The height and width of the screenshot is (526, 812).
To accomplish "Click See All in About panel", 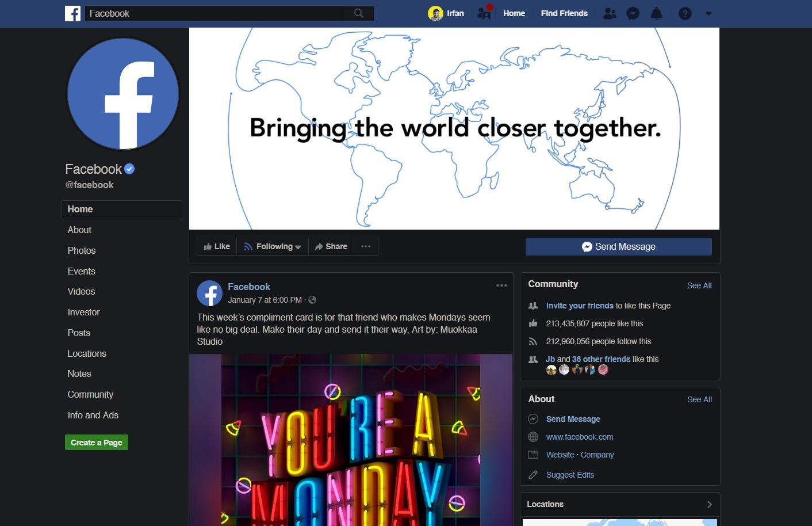I will (699, 399).
